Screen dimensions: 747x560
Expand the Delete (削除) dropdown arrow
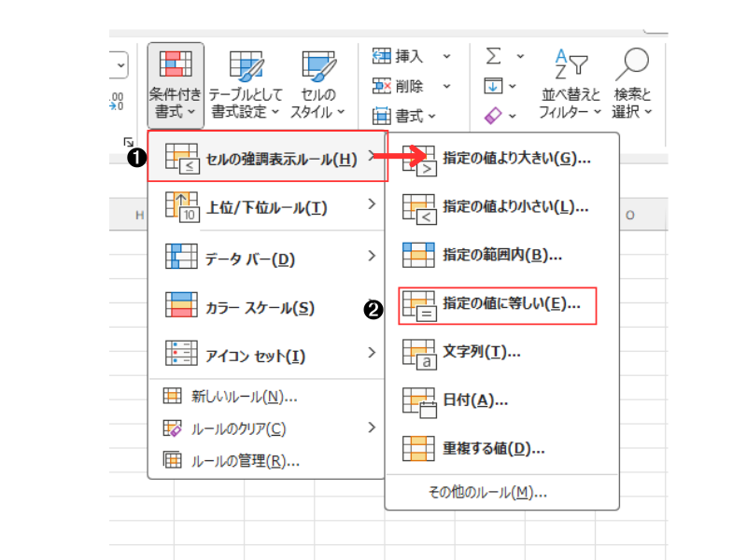[446, 86]
